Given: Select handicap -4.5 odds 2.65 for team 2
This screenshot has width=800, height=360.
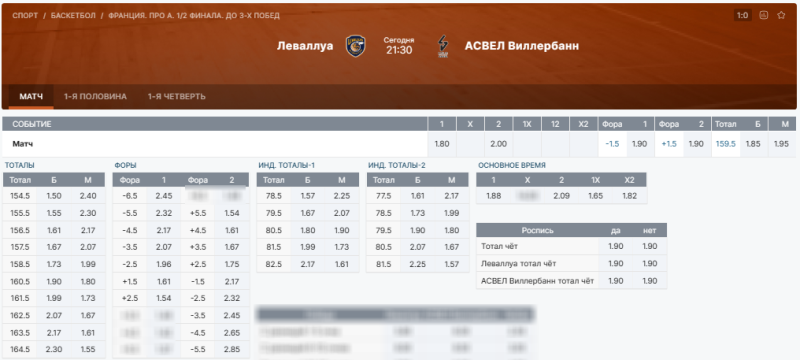Looking at the screenshot, I should (232, 332).
